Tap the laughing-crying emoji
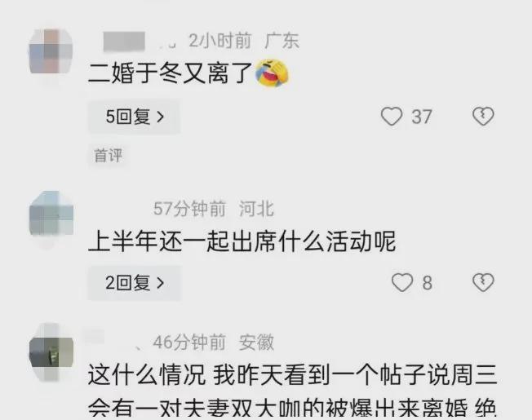The image size is (532, 420). [x=272, y=73]
